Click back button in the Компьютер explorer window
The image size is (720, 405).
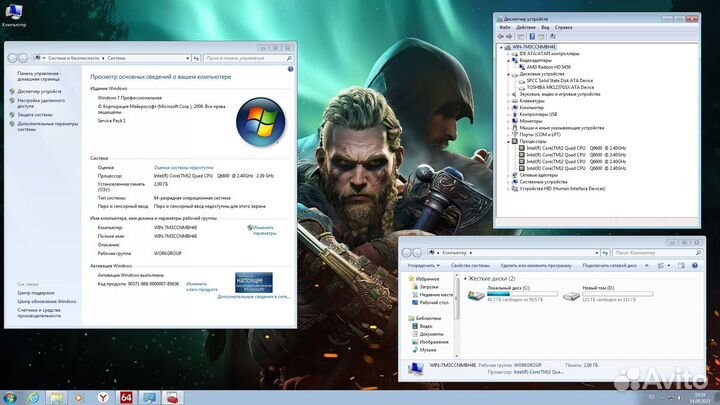(407, 253)
